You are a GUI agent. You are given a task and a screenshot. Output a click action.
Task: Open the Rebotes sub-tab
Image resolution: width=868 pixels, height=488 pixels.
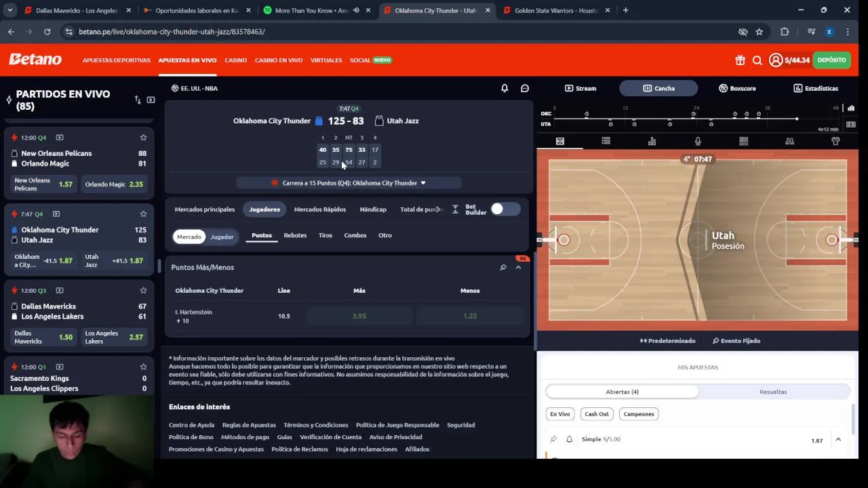(295, 235)
